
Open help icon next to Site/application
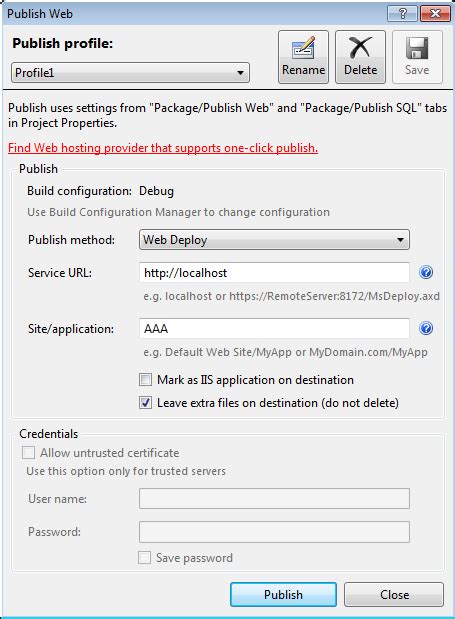point(426,328)
